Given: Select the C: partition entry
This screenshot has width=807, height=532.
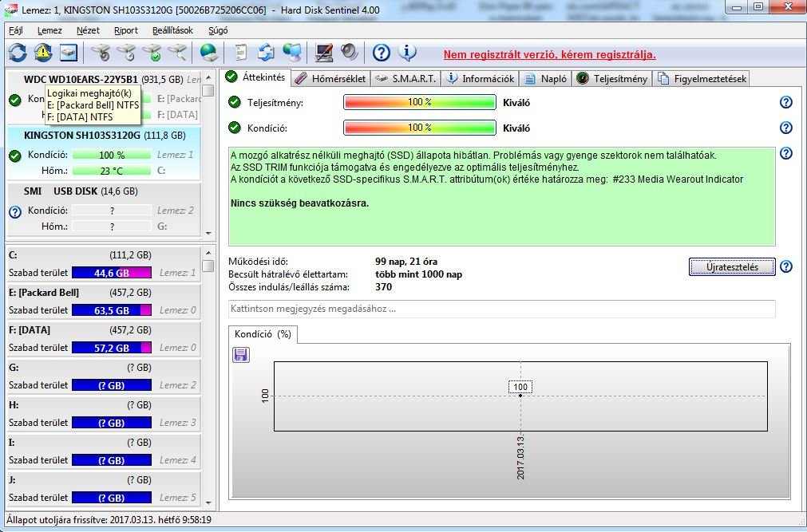Looking at the screenshot, I should (x=104, y=264).
